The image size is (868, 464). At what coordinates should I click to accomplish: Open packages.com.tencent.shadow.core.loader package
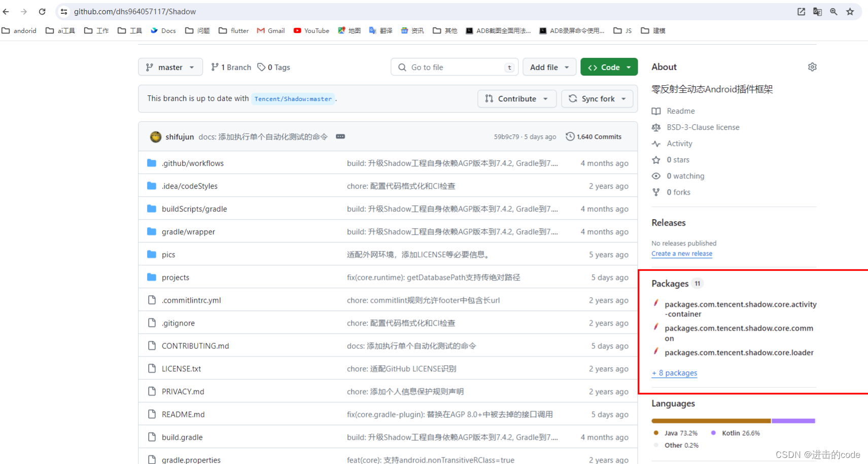pos(739,352)
